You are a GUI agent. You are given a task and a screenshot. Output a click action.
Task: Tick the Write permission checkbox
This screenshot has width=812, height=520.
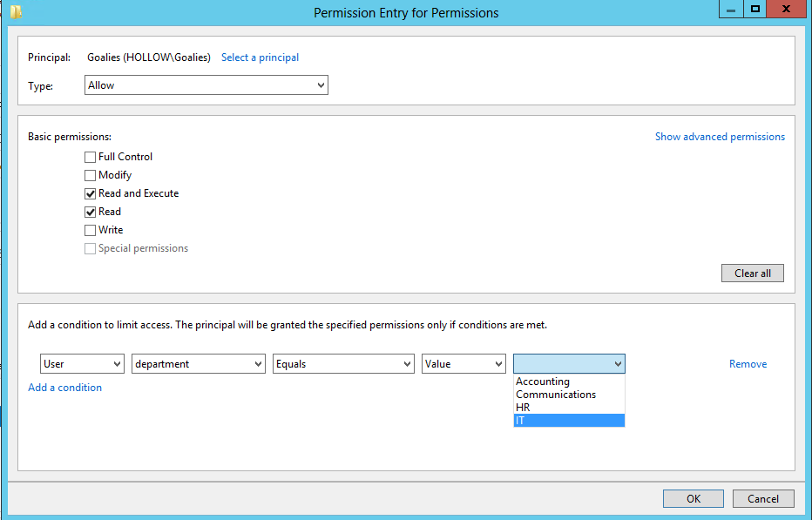click(x=91, y=230)
